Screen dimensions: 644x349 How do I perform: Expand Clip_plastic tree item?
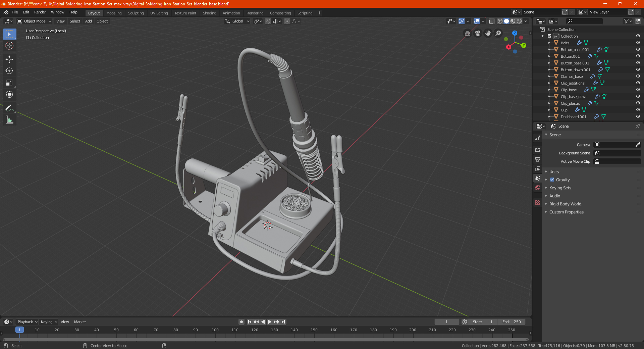tap(549, 103)
